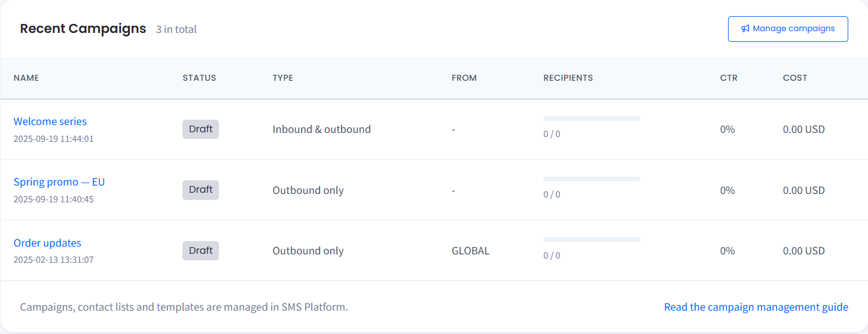
Task: Click the Draft badge for Welcome series
Action: (x=200, y=129)
